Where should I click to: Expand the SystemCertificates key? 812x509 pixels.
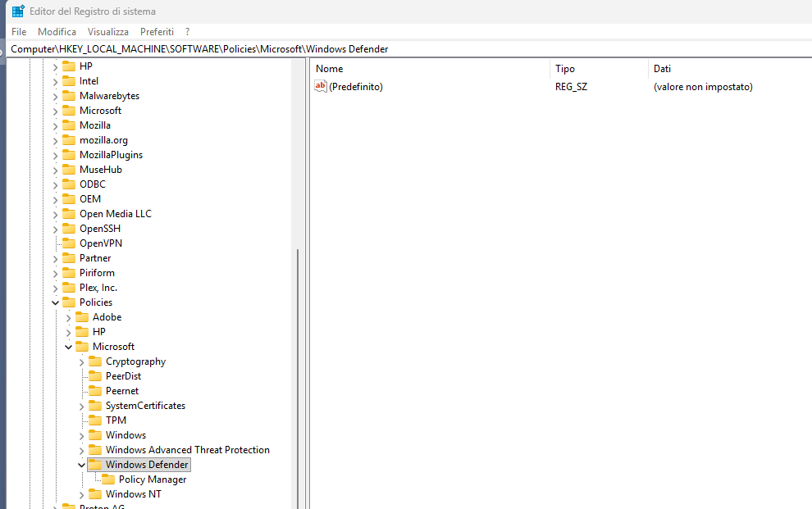(81, 406)
